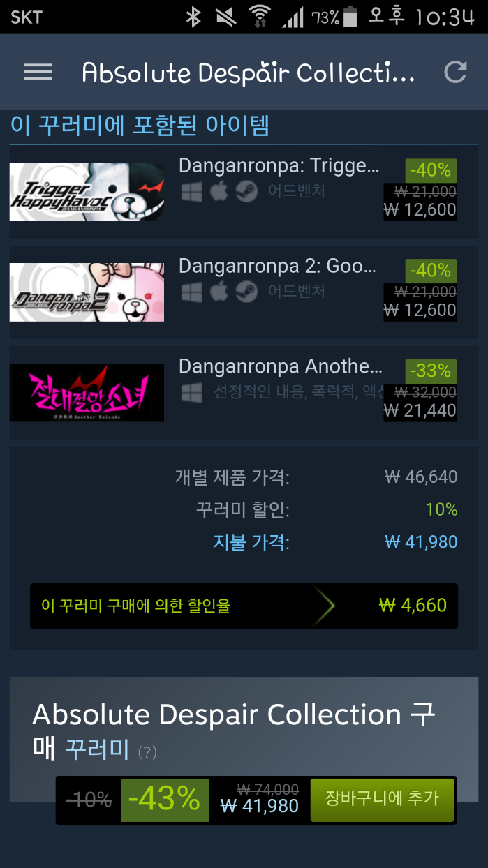Image resolution: width=488 pixels, height=868 pixels.
Task: Tap Windows icon under Danganronpa 2
Action: point(191,291)
